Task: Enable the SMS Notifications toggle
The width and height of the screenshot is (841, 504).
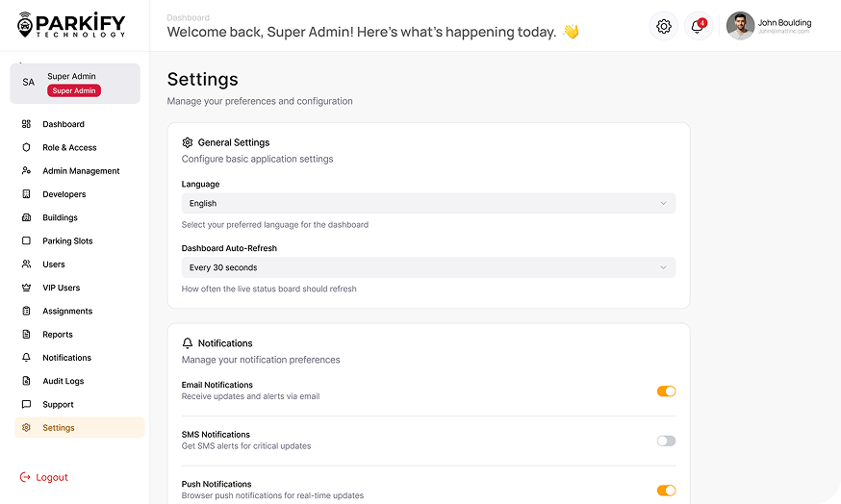Action: coord(666,441)
